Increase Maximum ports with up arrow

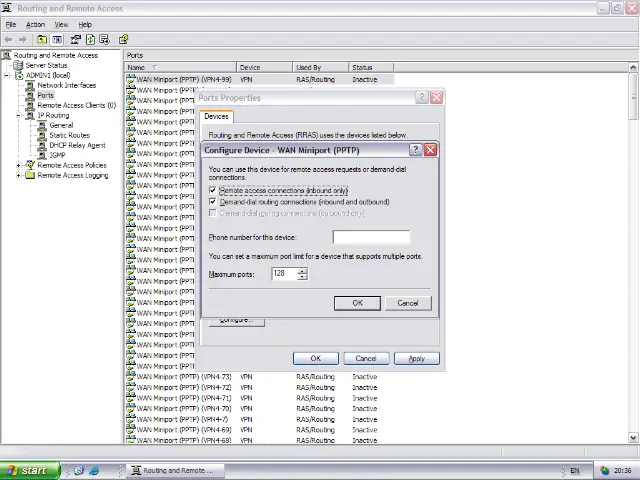click(x=302, y=271)
